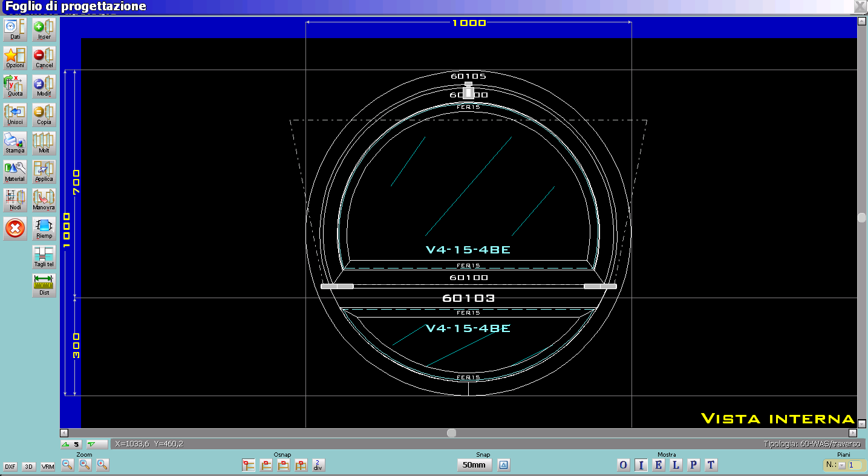Toggle Mostra T view button
868x476 pixels.
711,465
